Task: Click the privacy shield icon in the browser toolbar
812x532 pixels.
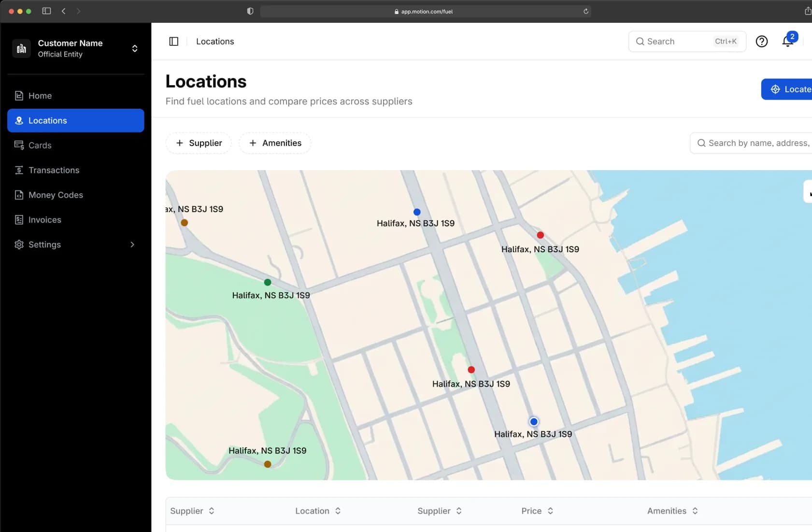Action: coord(250,11)
